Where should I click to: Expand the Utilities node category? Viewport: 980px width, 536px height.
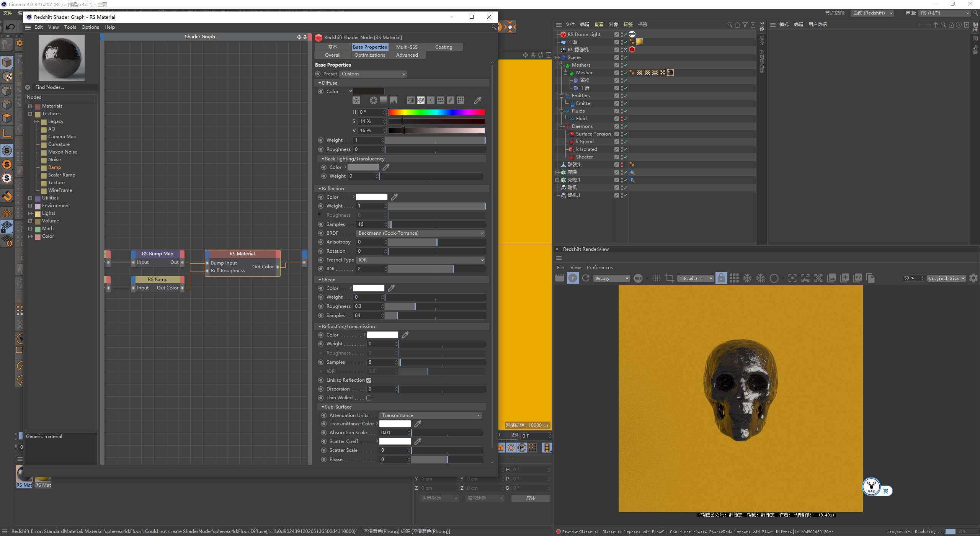(30, 198)
